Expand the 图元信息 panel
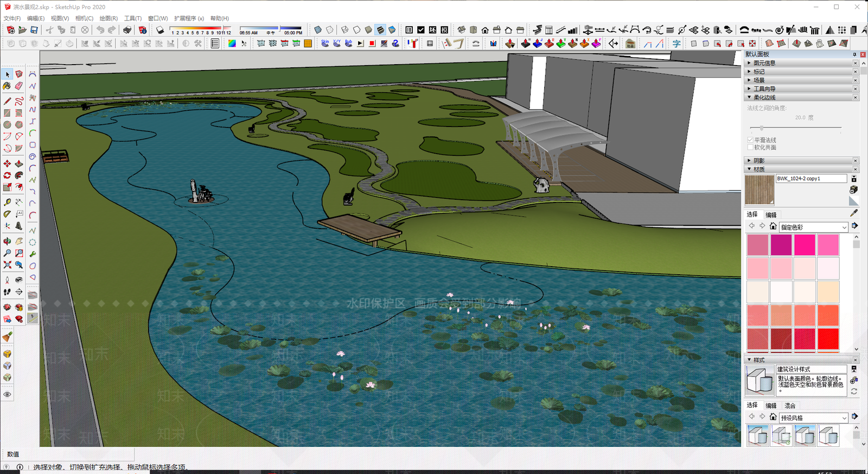868x474 pixels. tap(801, 63)
